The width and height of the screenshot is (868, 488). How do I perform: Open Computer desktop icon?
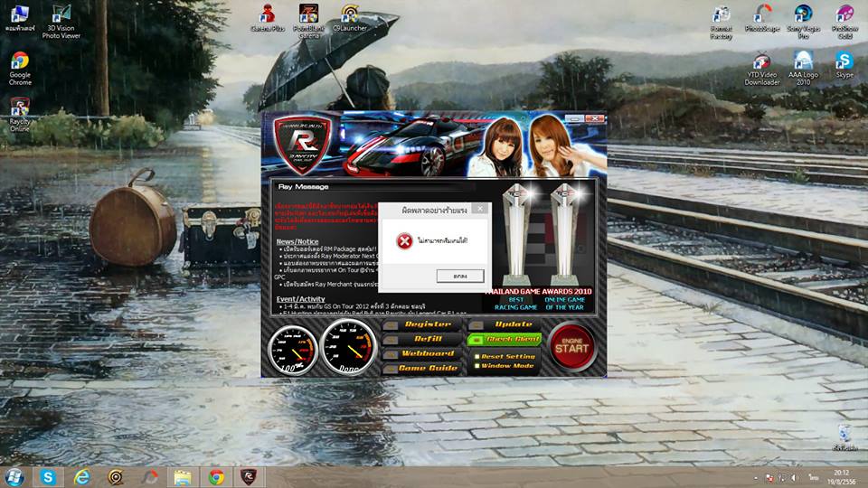(x=20, y=18)
